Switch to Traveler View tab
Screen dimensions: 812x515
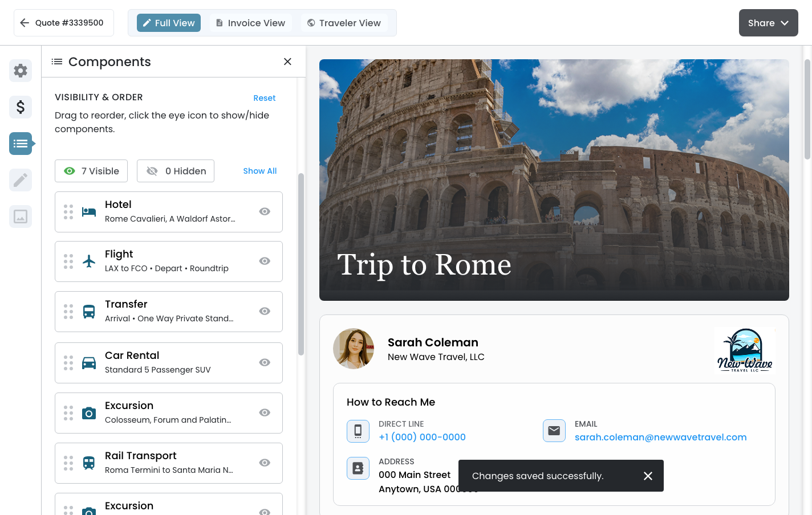tap(344, 23)
